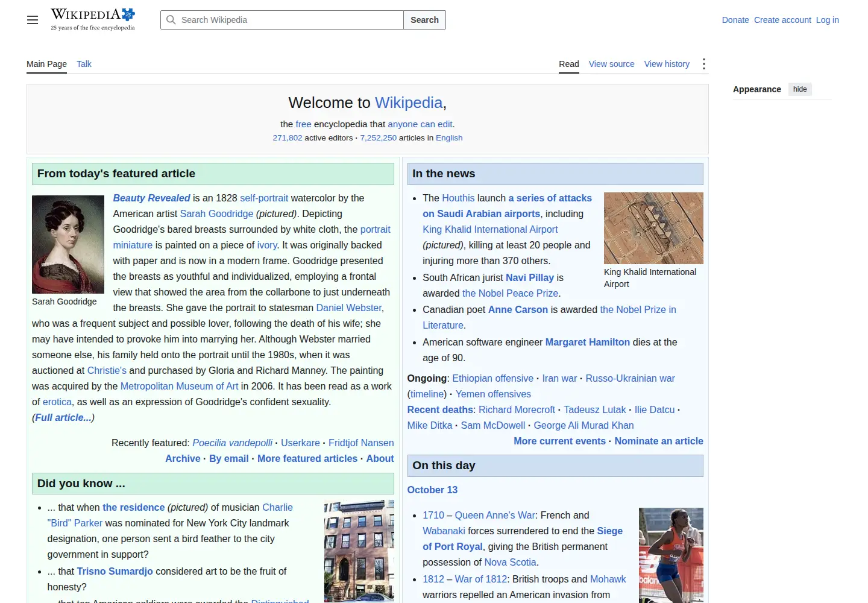Open the Russo-Ukrainian war link

pos(630,378)
